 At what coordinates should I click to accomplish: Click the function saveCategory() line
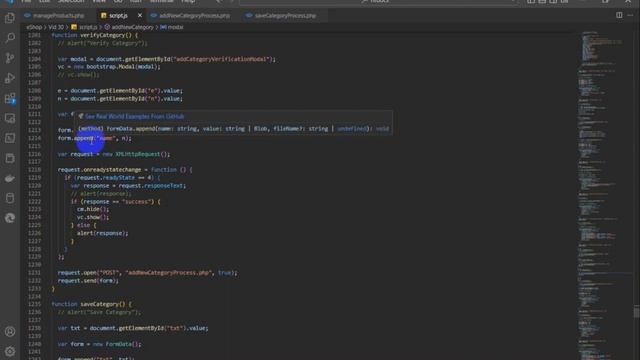pyautogui.click(x=91, y=304)
